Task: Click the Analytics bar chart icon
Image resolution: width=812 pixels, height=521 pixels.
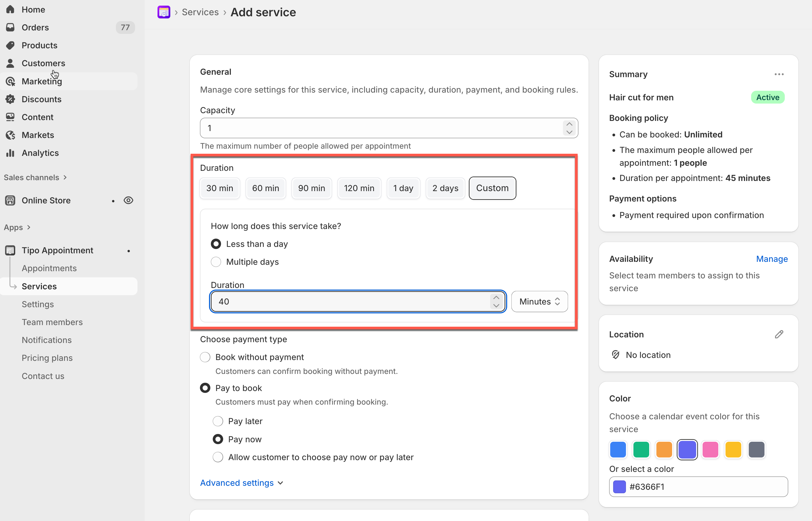Action: click(10, 153)
